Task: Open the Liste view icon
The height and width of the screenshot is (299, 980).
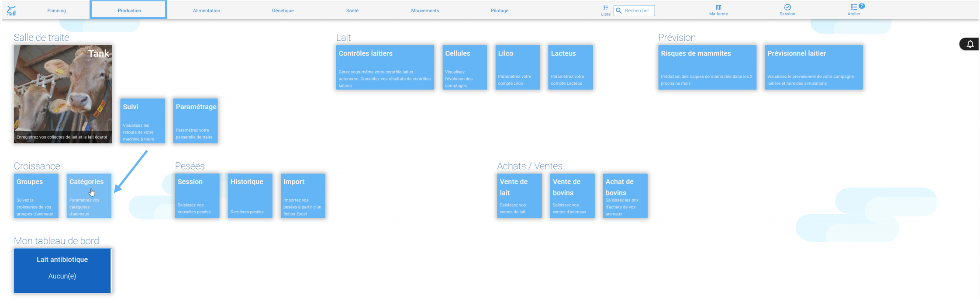Action: click(x=606, y=10)
